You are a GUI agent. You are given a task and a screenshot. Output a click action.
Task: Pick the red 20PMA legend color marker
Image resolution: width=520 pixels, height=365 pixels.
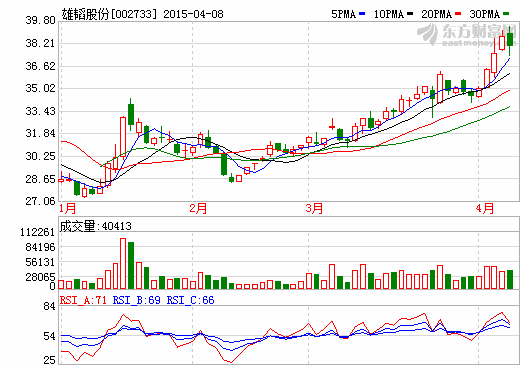click(x=458, y=14)
